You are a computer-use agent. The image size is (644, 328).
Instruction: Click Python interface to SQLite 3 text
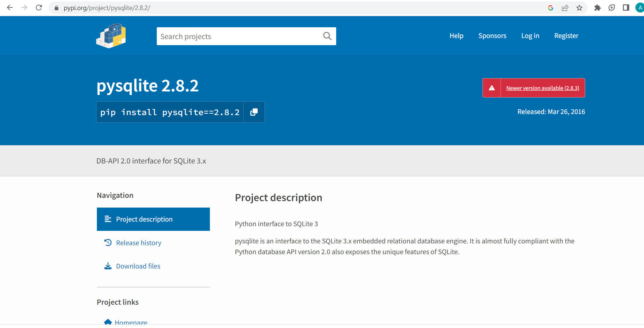click(x=276, y=224)
